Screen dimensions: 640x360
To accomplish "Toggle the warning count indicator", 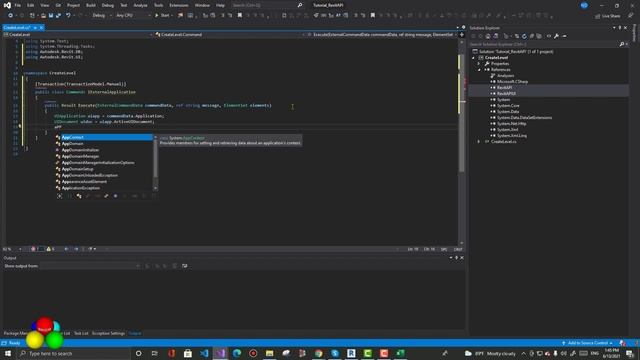I will (x=51, y=249).
